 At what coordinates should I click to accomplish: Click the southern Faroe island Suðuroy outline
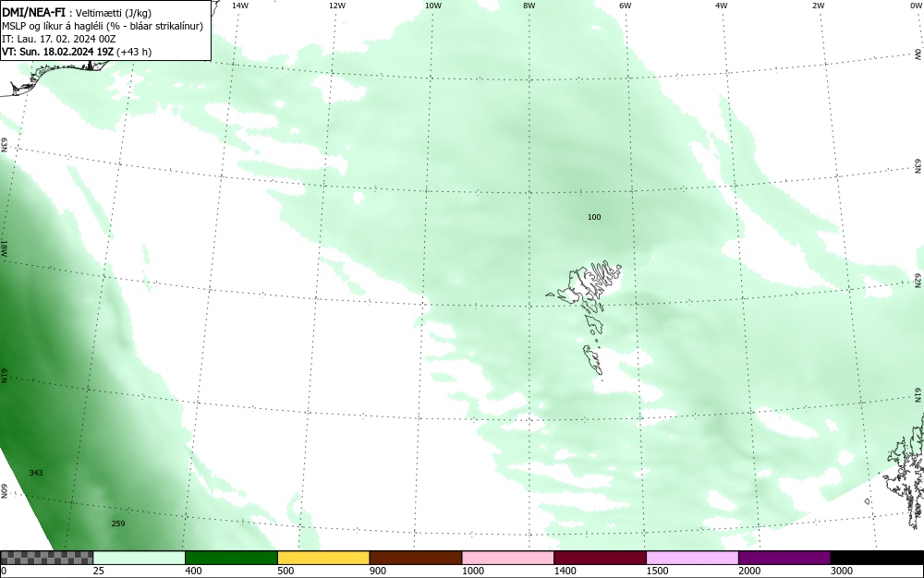593,360
